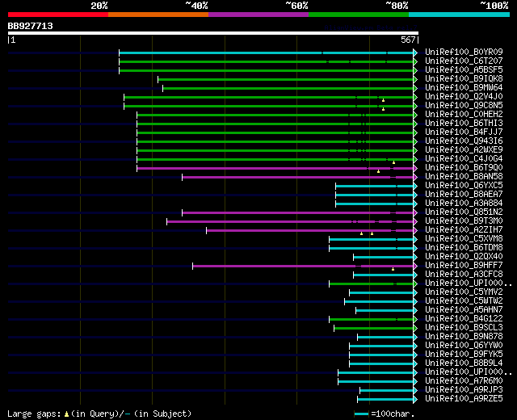Click the yellow gap marker under the UniRef100_B9HFF7 bar
The height and width of the screenshot is (420, 517).
coord(393,269)
